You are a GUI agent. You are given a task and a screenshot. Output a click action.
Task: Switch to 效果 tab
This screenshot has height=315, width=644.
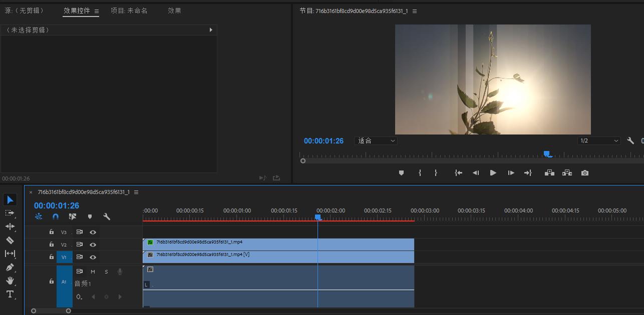[x=175, y=10]
